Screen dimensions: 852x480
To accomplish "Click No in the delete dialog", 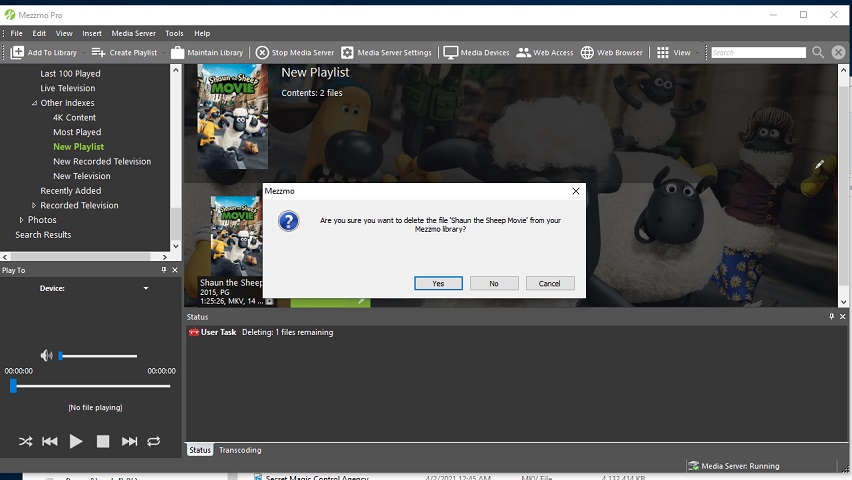I will point(494,283).
